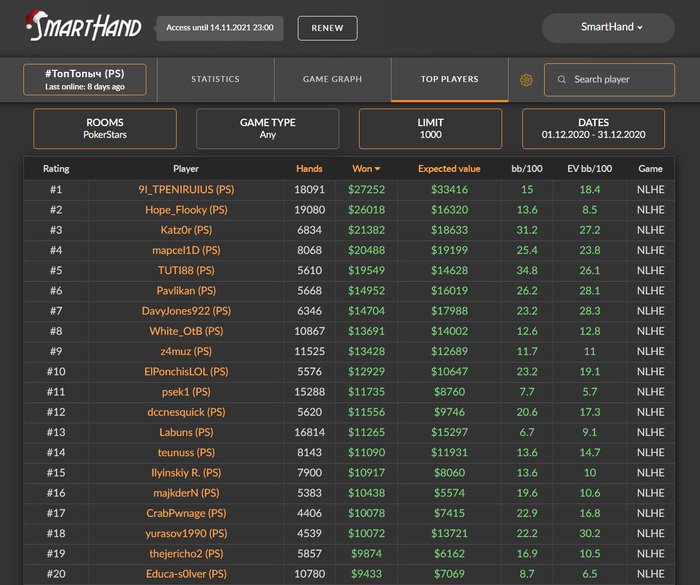Click the search magnifier icon
Viewport: 700px width, 585px height.
tap(562, 80)
